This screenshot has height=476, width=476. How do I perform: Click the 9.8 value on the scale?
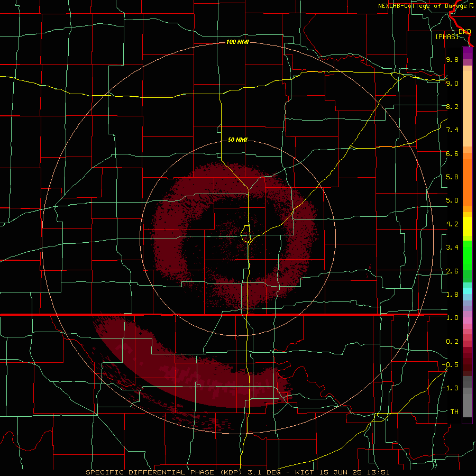click(452, 59)
